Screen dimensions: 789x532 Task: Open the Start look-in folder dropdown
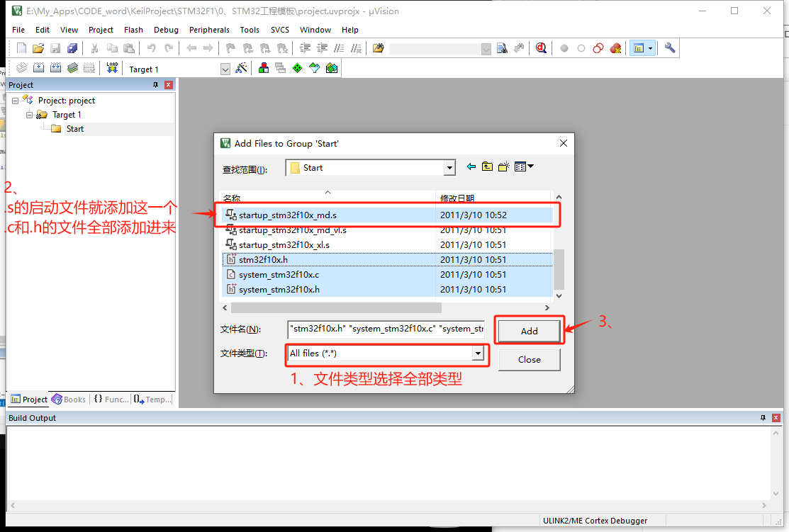click(x=449, y=168)
